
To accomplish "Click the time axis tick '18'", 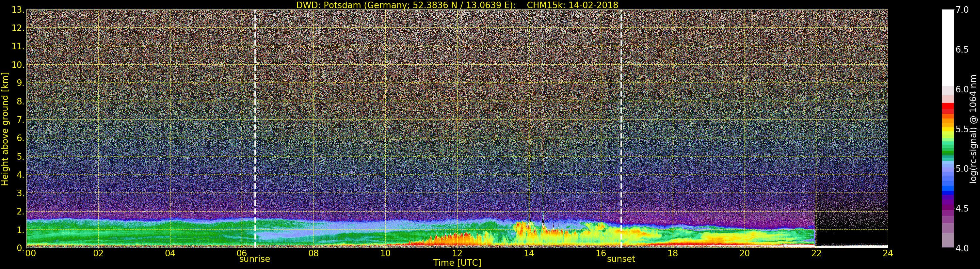I will point(673,253).
